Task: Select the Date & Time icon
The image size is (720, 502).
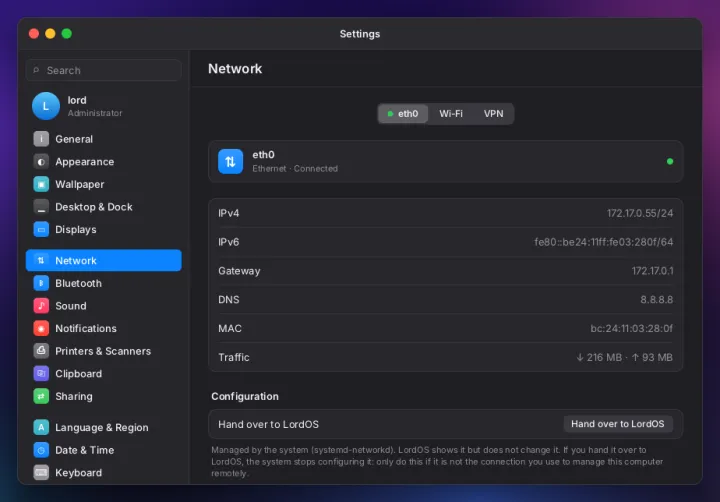Action: click(x=41, y=450)
